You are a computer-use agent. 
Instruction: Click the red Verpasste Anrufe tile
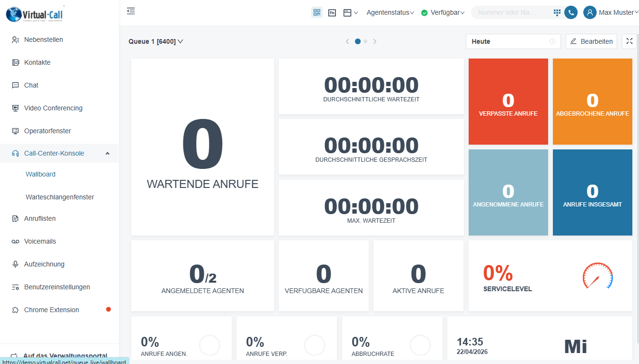coord(508,101)
